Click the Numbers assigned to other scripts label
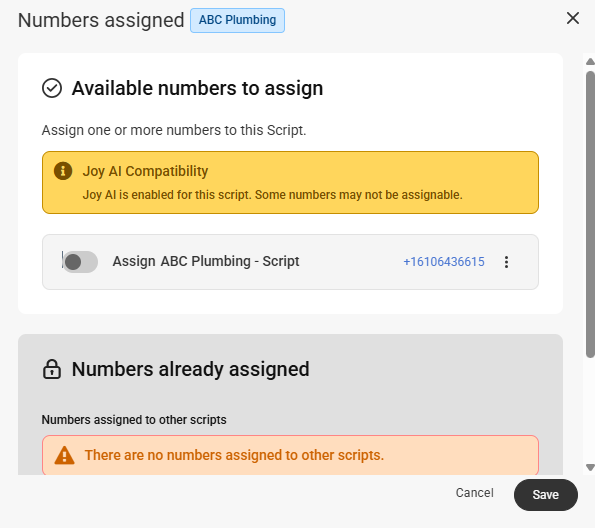595x528 pixels. coord(134,420)
